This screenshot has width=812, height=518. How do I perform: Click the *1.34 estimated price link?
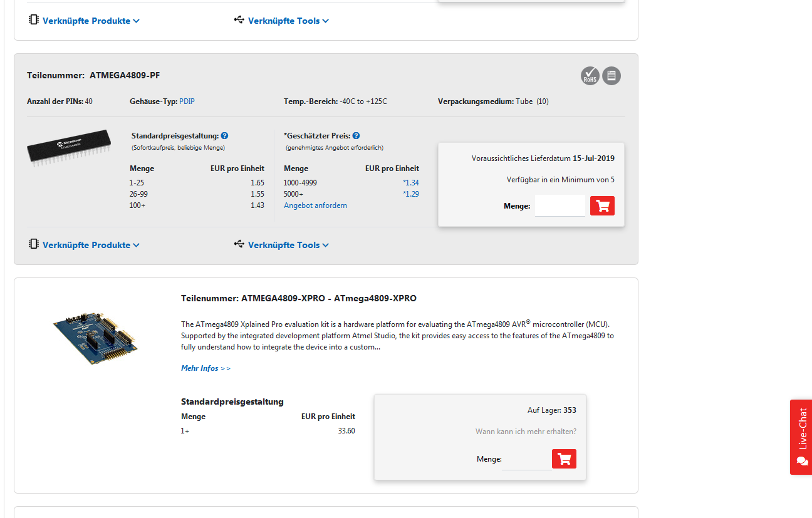click(x=410, y=183)
